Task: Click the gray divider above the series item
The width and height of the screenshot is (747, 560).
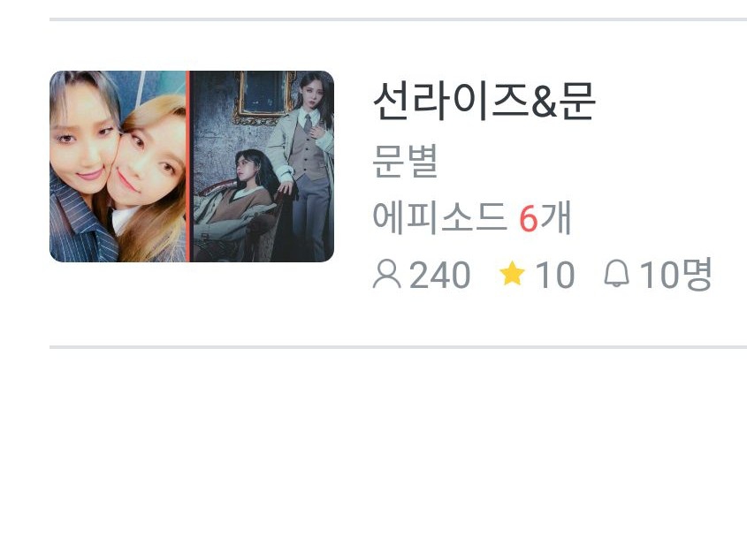Action: tap(399, 19)
